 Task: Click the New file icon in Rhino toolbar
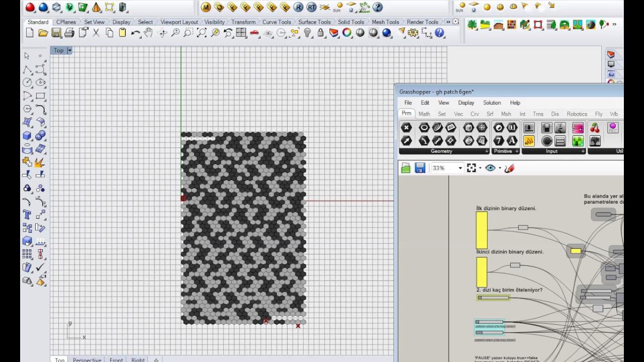pos(30,33)
